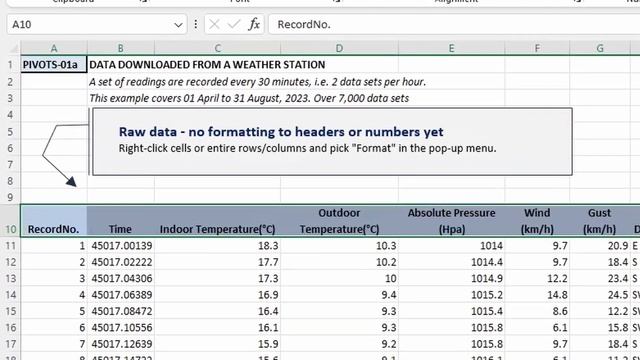Viewport: 640px width, 360px height.
Task: Click indoor temperature value 16.9
Action: click(x=218, y=295)
